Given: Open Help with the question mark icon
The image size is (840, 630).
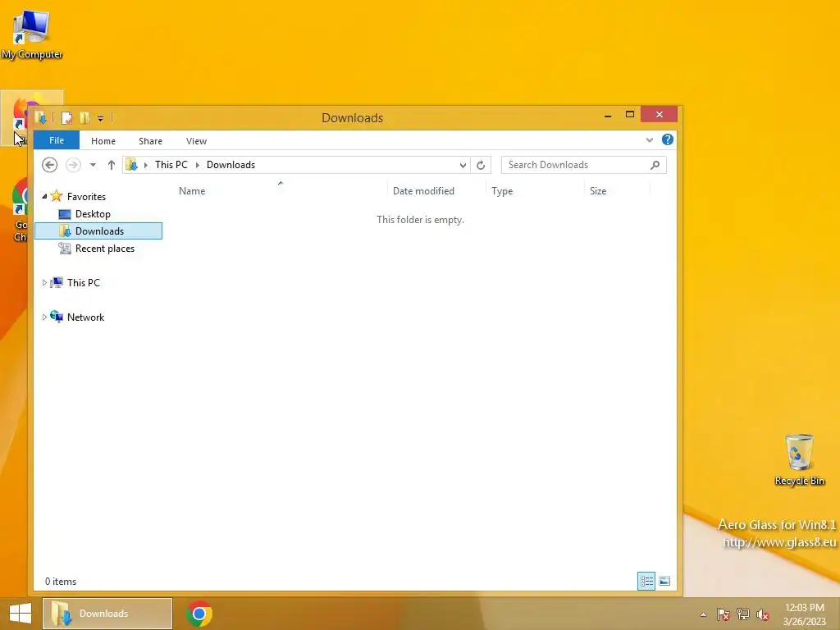Looking at the screenshot, I should point(668,139).
